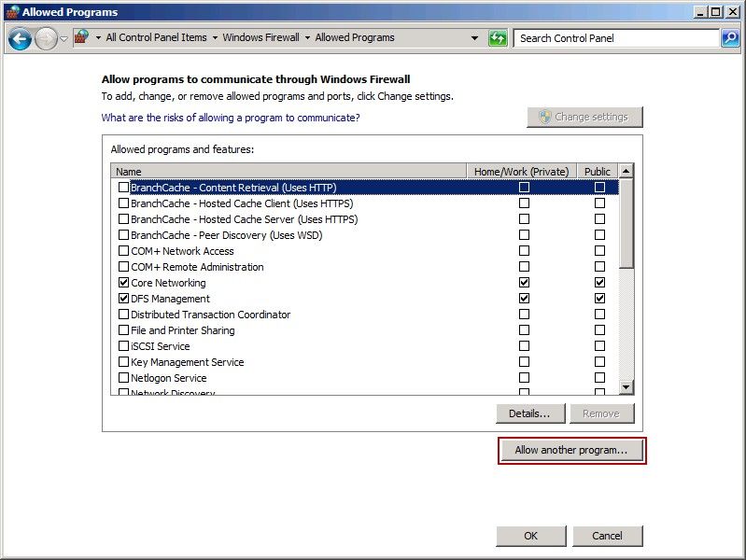Click the Back navigation arrow
The width and height of the screenshot is (746, 560).
click(x=20, y=38)
